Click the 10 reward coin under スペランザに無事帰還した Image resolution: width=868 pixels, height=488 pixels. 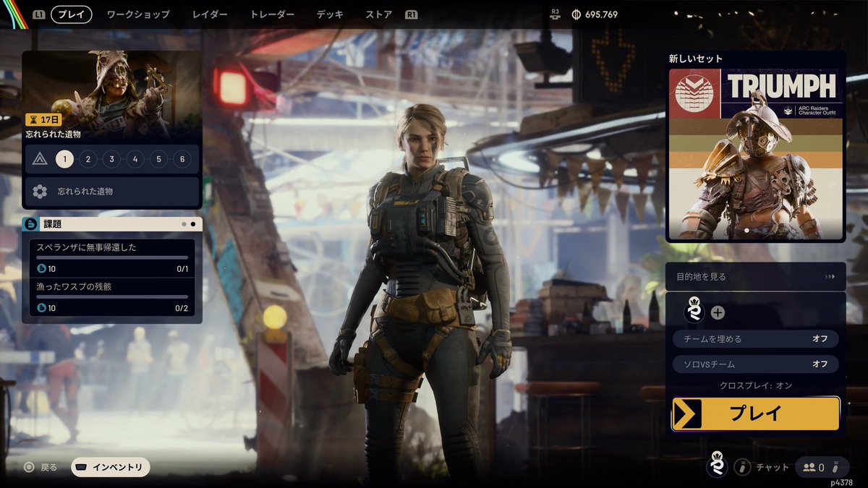click(x=42, y=269)
